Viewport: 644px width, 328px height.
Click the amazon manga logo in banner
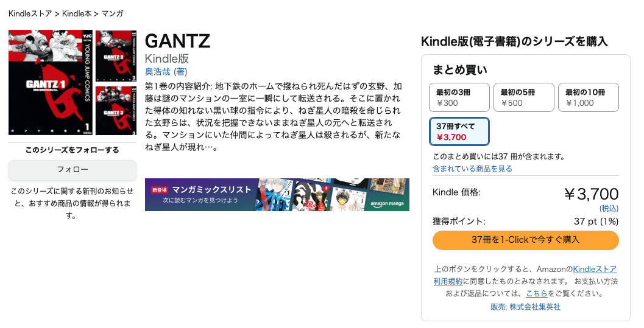[387, 204]
